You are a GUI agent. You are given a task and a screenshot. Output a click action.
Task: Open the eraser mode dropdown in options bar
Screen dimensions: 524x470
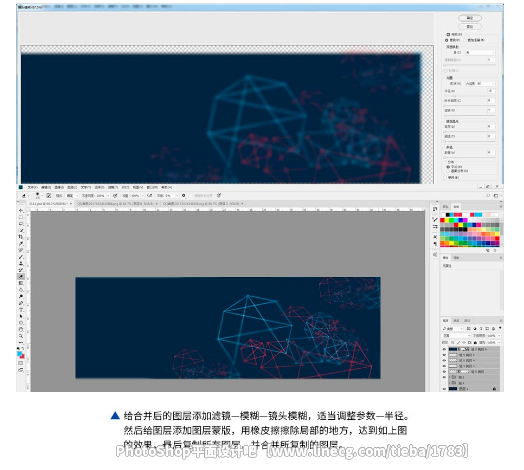[73, 196]
